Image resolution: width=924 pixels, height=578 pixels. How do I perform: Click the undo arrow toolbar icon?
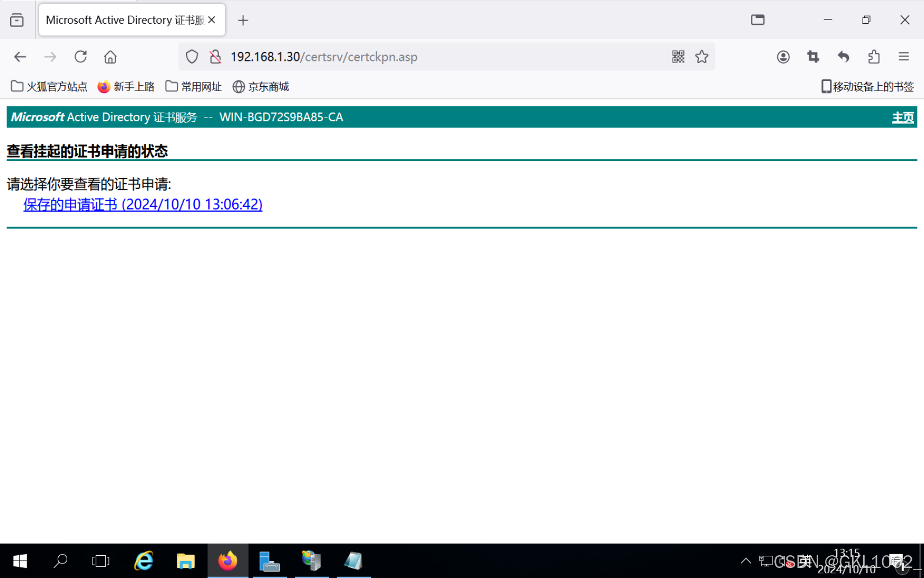(844, 57)
